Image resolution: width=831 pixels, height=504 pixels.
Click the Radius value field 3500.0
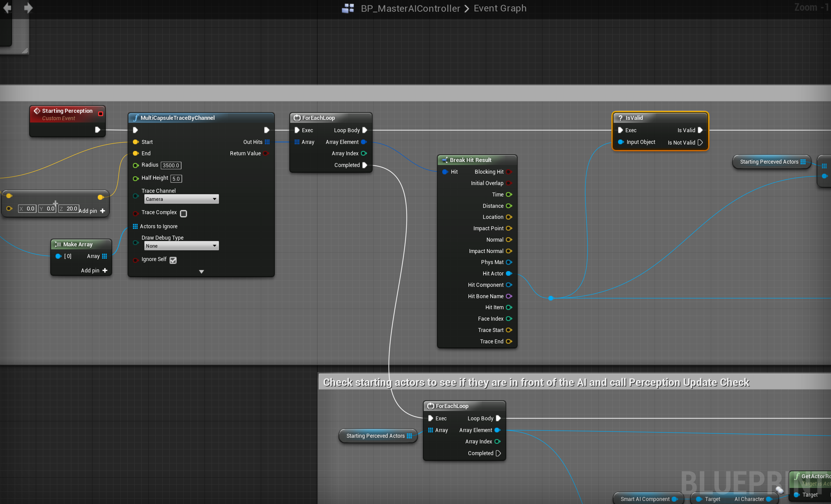tap(171, 165)
